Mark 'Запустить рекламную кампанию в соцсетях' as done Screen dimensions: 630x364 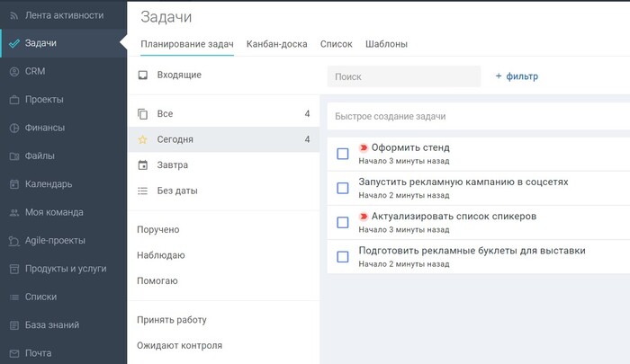342,188
